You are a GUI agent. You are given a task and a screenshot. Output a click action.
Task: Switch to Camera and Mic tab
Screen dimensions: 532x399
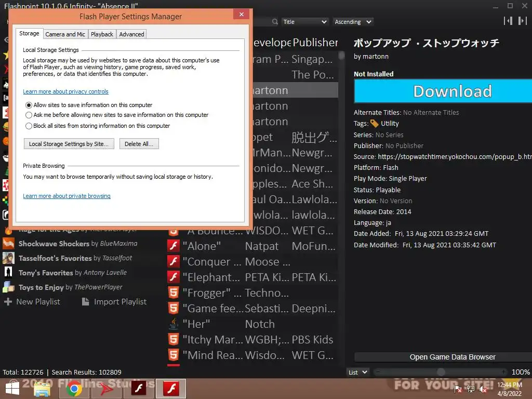65,34
